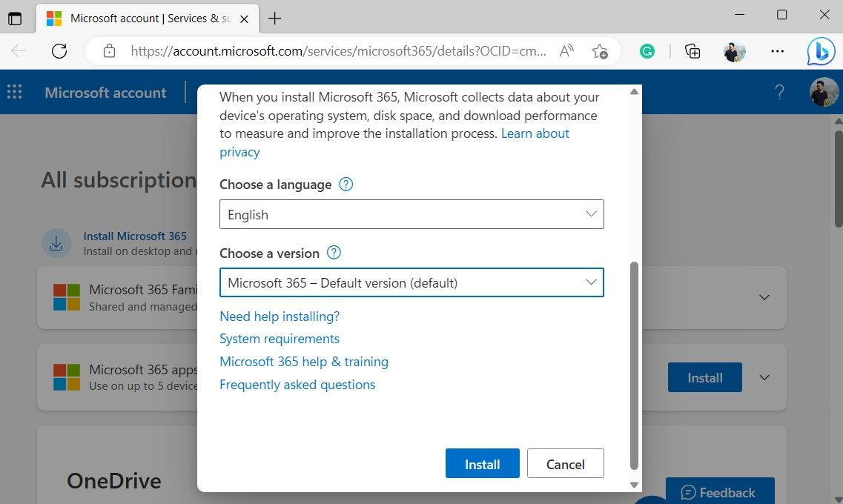Open the account avatar in page header
Viewport: 843px width, 504px height.
click(x=824, y=92)
